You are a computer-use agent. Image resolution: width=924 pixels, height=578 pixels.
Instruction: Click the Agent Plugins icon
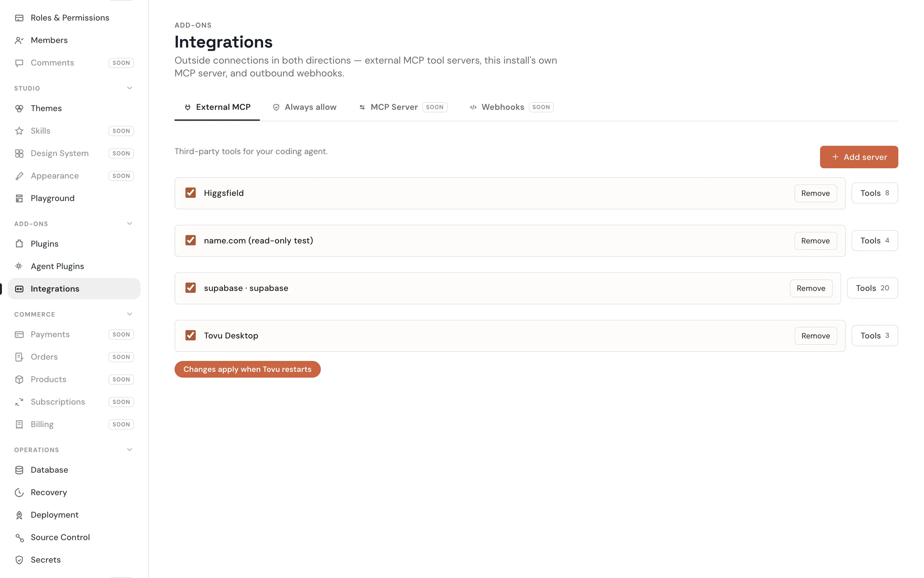(x=19, y=266)
